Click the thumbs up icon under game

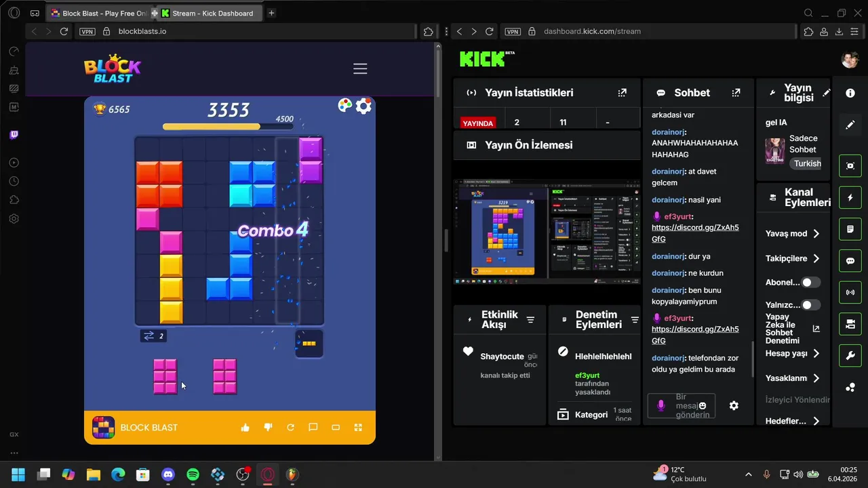coord(245,428)
